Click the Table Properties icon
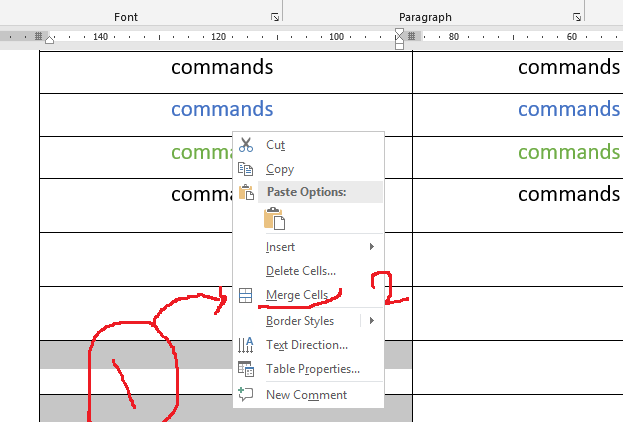The height and width of the screenshot is (422, 623). (246, 369)
